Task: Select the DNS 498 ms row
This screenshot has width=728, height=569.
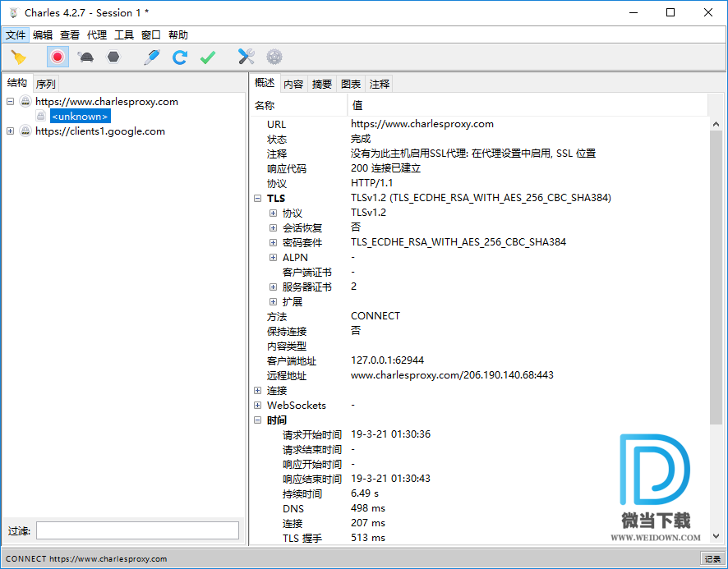Action: [x=480, y=508]
